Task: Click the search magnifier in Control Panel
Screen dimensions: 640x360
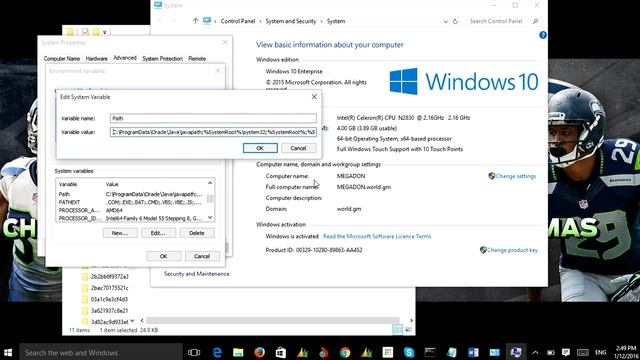Action: point(535,21)
